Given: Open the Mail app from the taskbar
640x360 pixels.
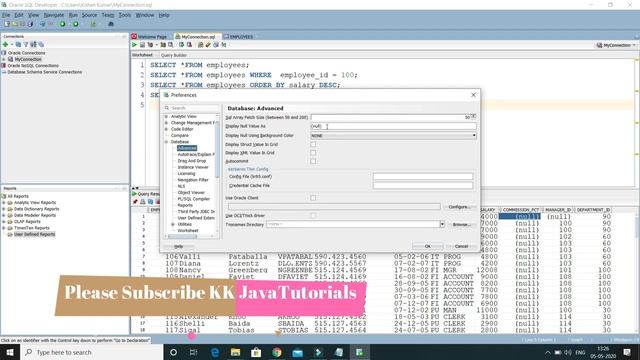Looking at the screenshot, I should pyautogui.click(x=298, y=352).
